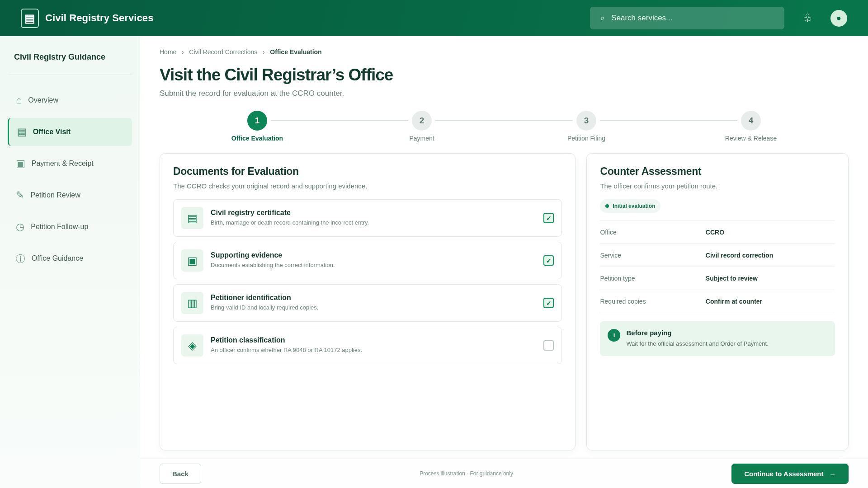868x488 pixels.
Task: Open Office Visit in sidebar
Action: (x=70, y=132)
